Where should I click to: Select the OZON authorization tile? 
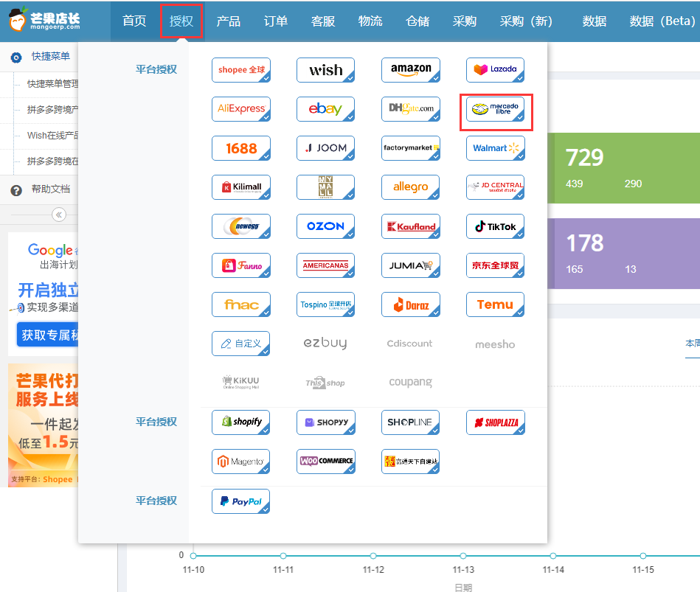click(x=325, y=226)
